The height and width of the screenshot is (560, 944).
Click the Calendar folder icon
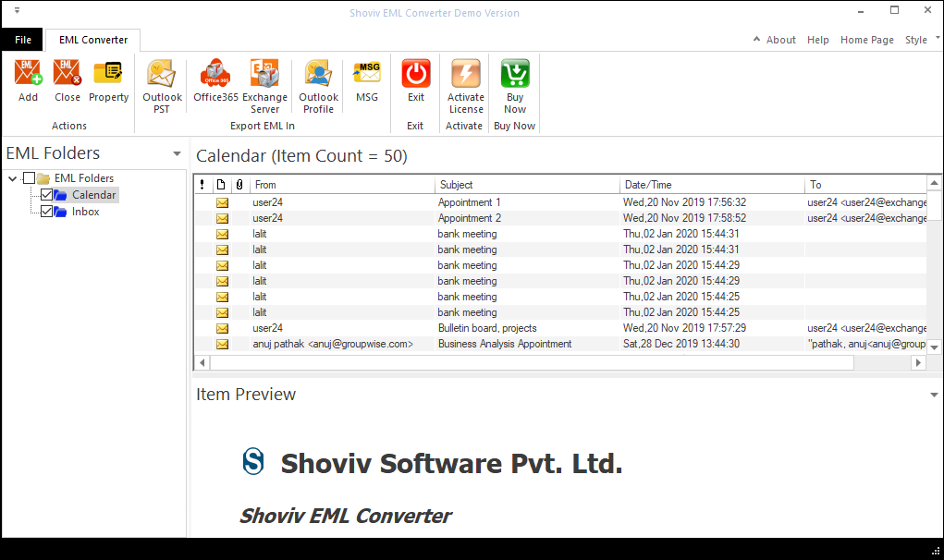coord(60,195)
